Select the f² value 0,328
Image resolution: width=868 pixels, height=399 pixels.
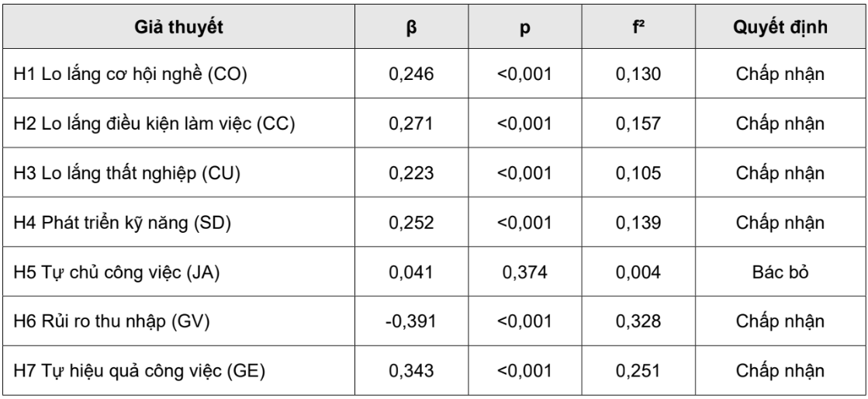(x=638, y=321)
